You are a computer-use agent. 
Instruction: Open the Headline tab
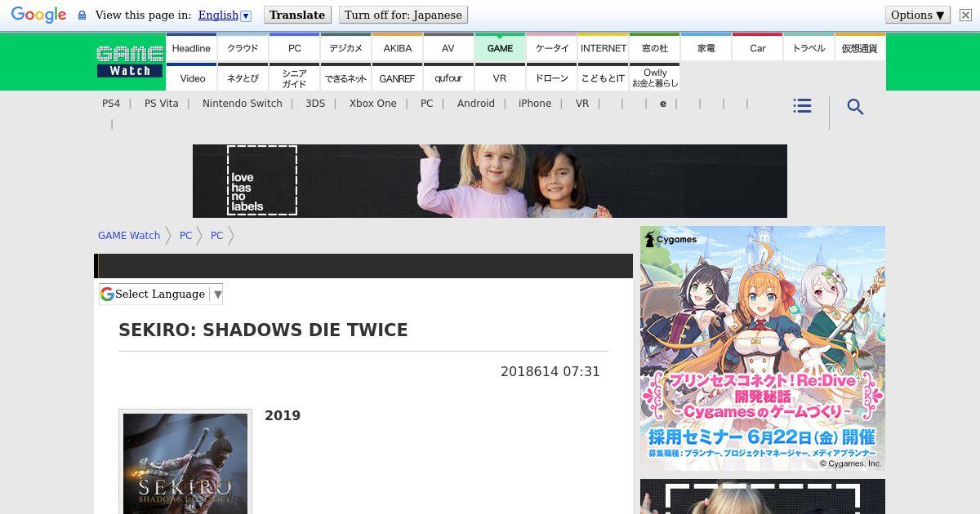click(x=191, y=47)
